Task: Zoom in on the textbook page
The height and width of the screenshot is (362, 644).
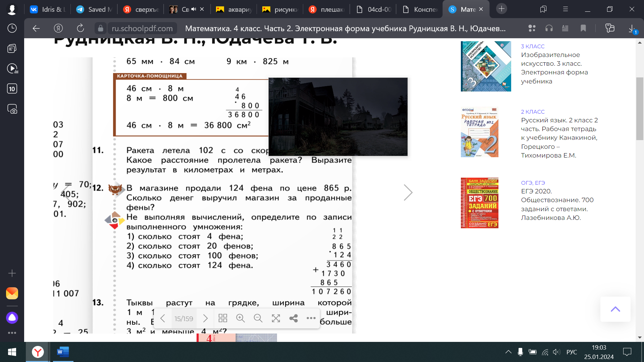Action: pos(240,318)
